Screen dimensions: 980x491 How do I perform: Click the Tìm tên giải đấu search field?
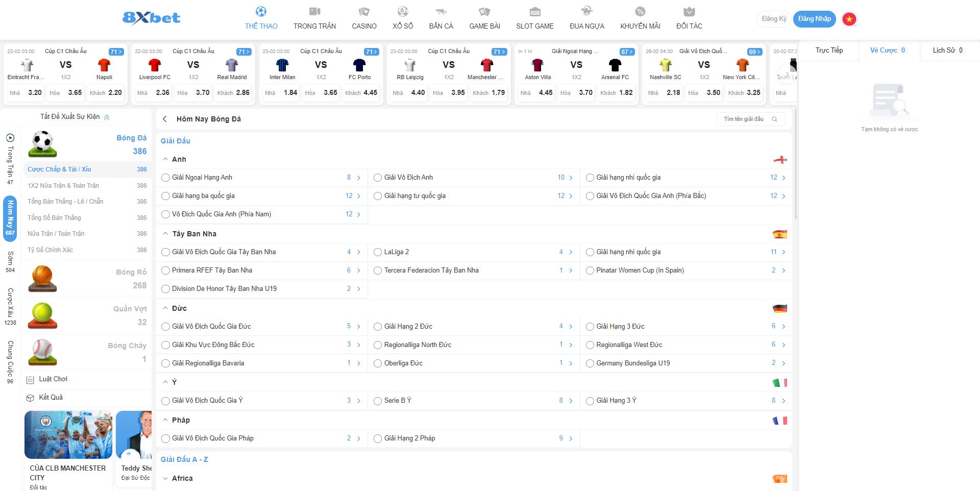click(x=745, y=119)
